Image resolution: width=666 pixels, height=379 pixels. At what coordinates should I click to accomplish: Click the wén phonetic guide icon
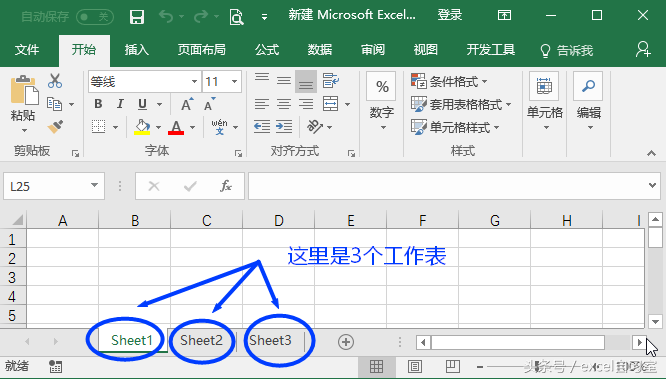(219, 127)
